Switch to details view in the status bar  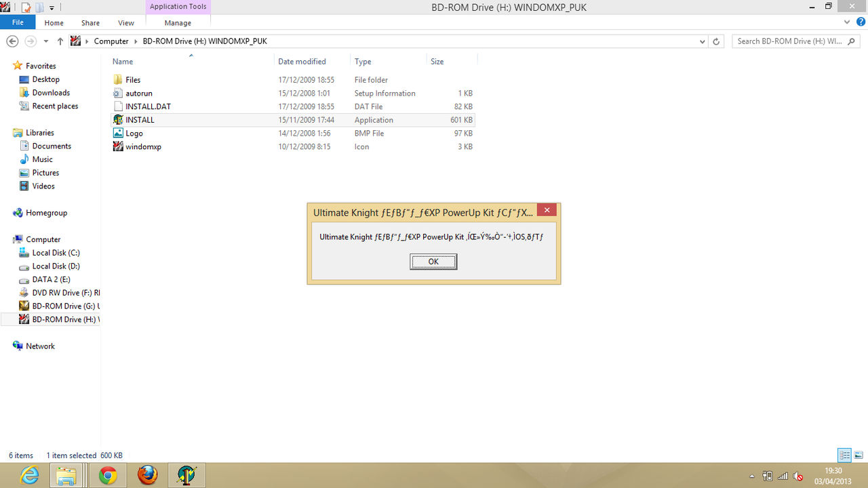(845, 455)
